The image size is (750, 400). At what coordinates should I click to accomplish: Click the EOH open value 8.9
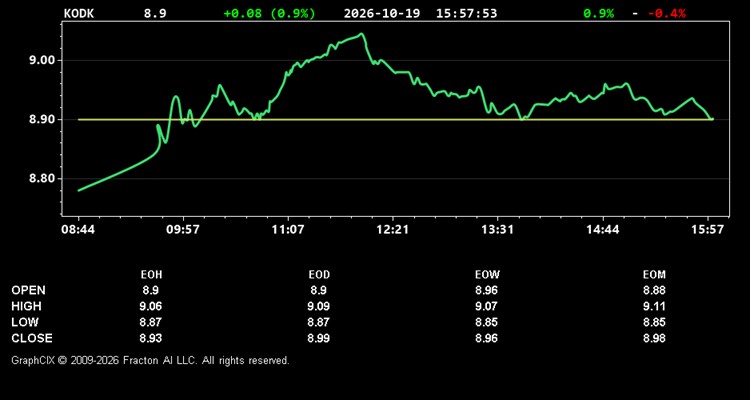[151, 290]
